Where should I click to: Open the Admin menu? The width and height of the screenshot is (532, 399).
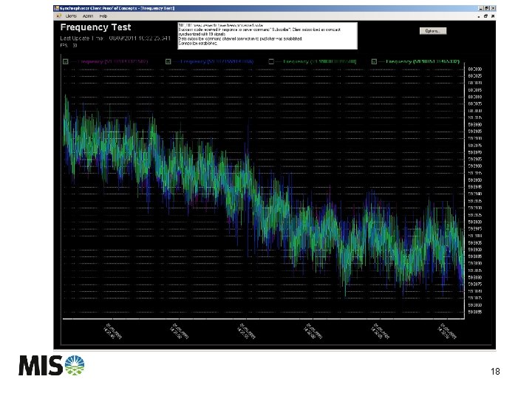tap(88, 16)
